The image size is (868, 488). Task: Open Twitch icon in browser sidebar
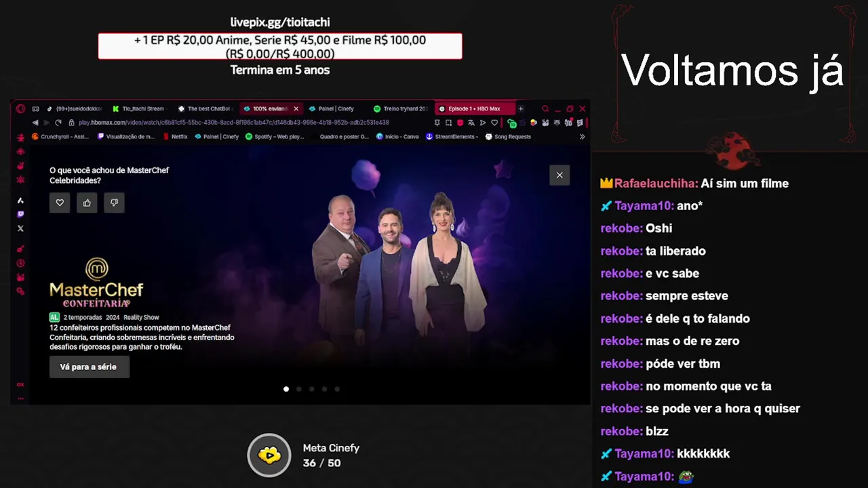(x=20, y=214)
